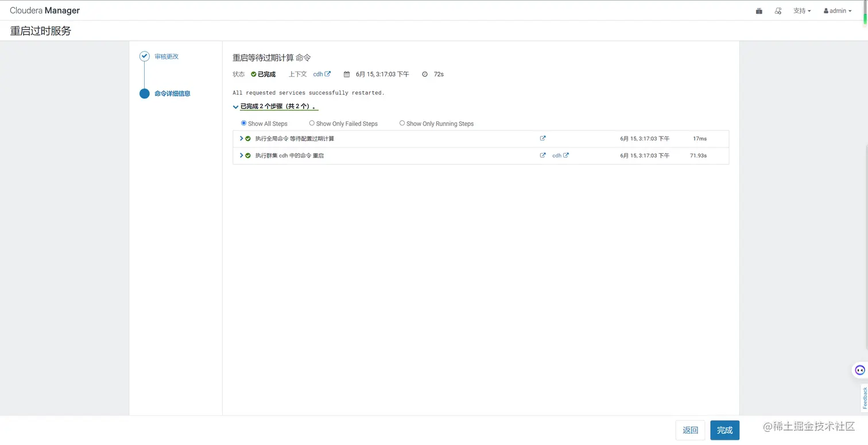Image resolution: width=868 pixels, height=445 pixels.
Task: Go to the 审核更改 step
Action: (166, 56)
